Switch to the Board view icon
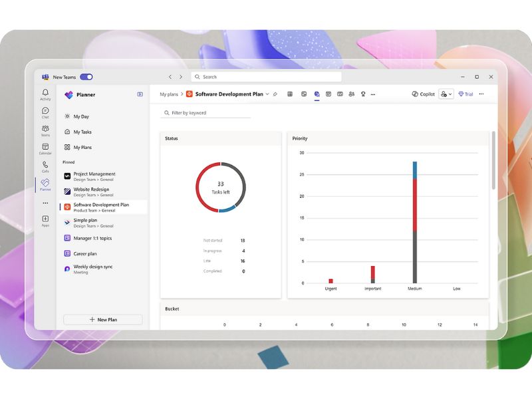Viewport: 532px width, 399px height. [x=304, y=94]
